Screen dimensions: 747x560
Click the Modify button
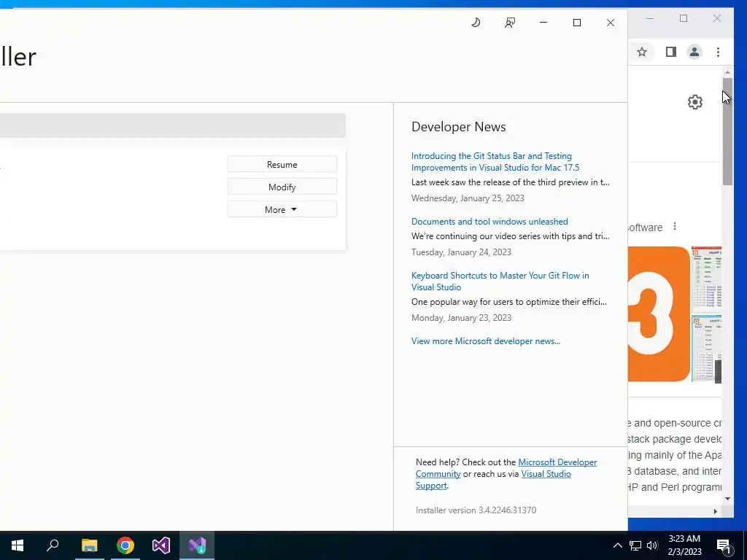coord(282,187)
